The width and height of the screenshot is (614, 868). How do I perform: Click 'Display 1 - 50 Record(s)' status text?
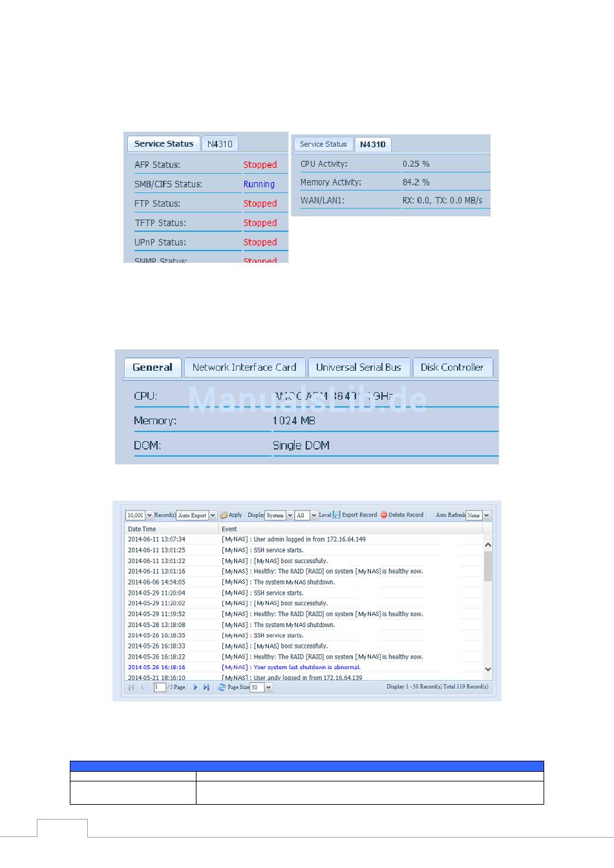tap(414, 687)
